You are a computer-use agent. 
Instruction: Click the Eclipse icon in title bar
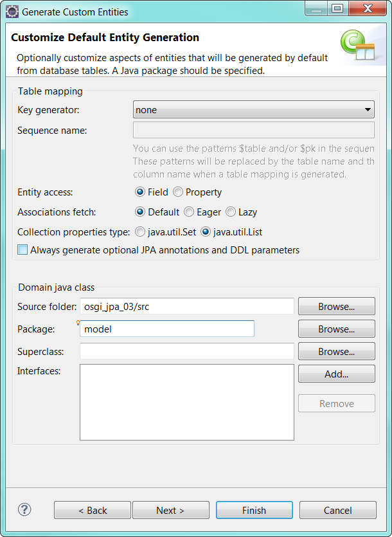pos(12,12)
